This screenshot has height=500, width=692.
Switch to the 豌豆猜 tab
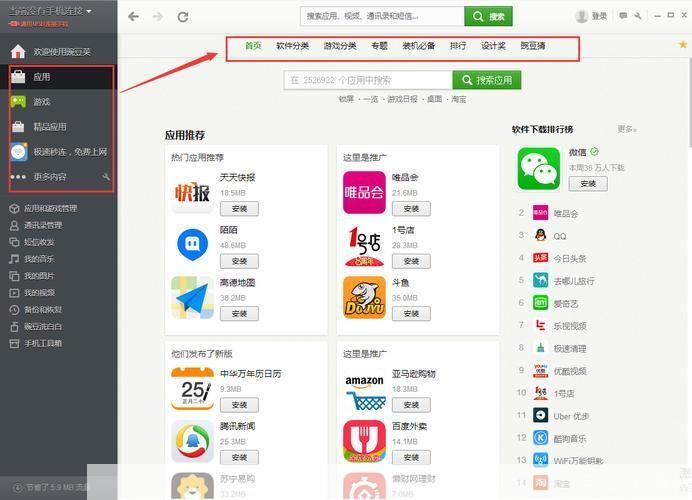[x=533, y=45]
